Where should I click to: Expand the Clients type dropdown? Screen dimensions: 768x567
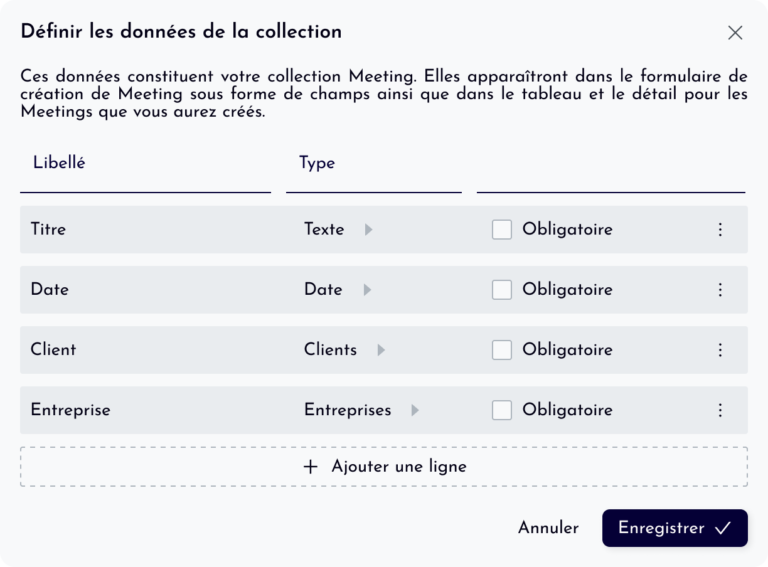pos(381,350)
